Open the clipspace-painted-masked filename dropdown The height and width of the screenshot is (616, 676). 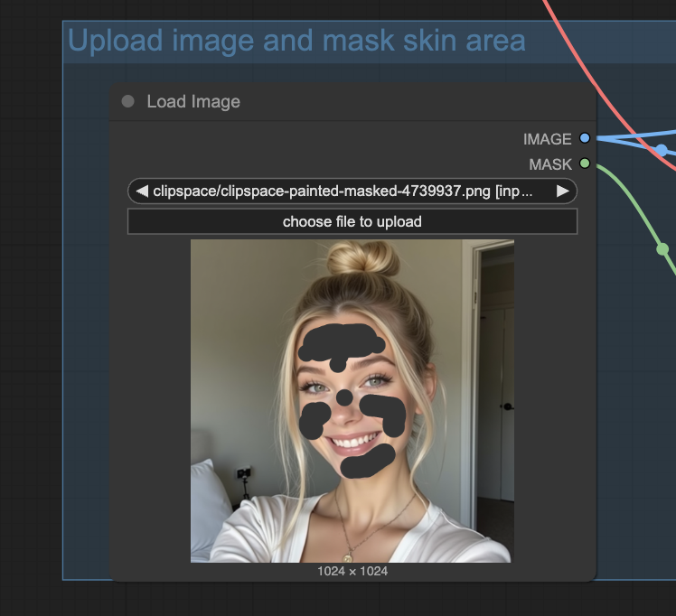[352, 191]
